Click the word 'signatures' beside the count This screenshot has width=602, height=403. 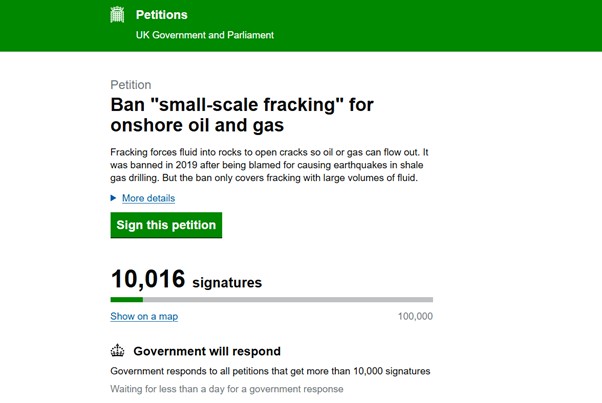pos(226,283)
